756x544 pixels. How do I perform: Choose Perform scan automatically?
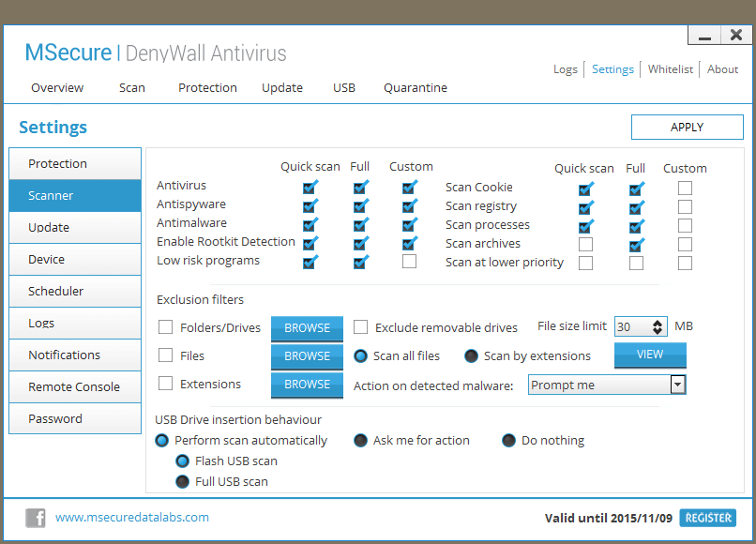pyautogui.click(x=162, y=440)
